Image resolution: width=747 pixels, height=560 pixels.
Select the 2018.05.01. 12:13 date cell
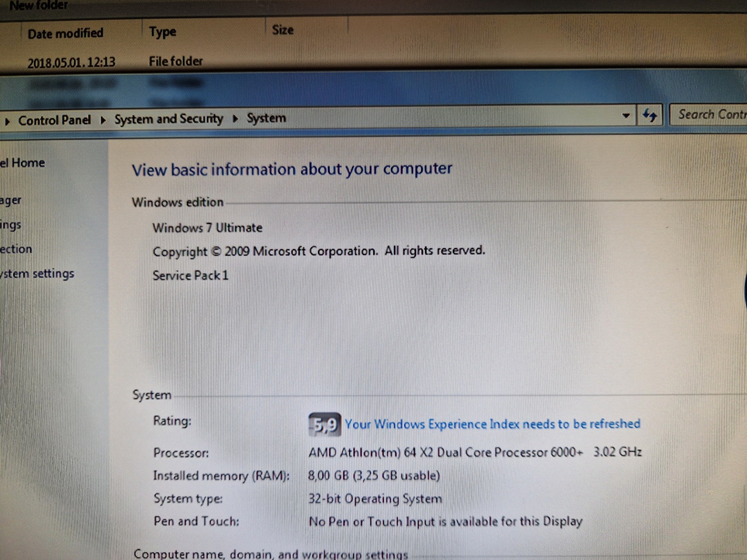point(71,63)
